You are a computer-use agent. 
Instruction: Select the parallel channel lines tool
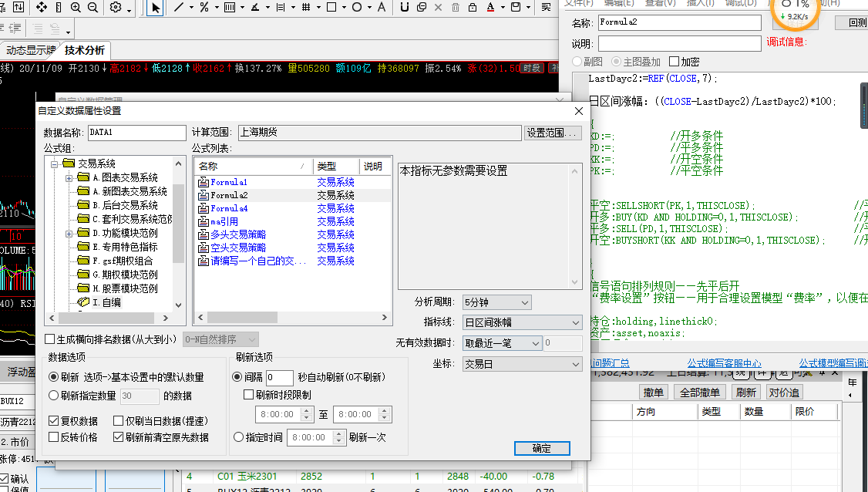280,7
